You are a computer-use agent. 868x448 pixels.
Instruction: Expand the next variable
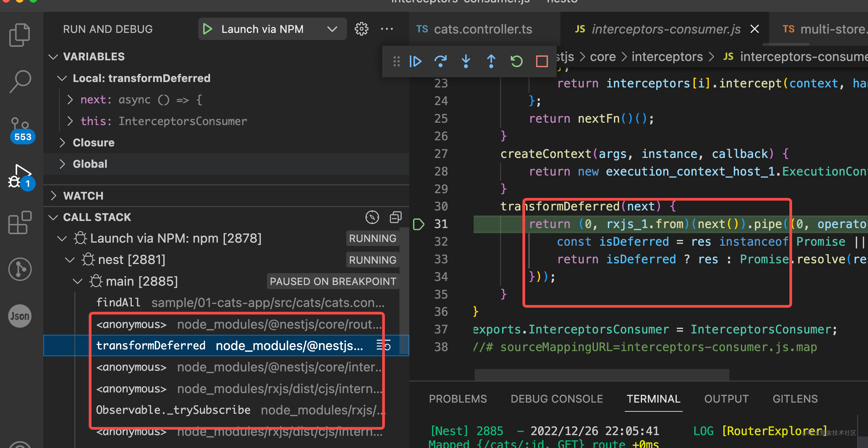click(70, 100)
